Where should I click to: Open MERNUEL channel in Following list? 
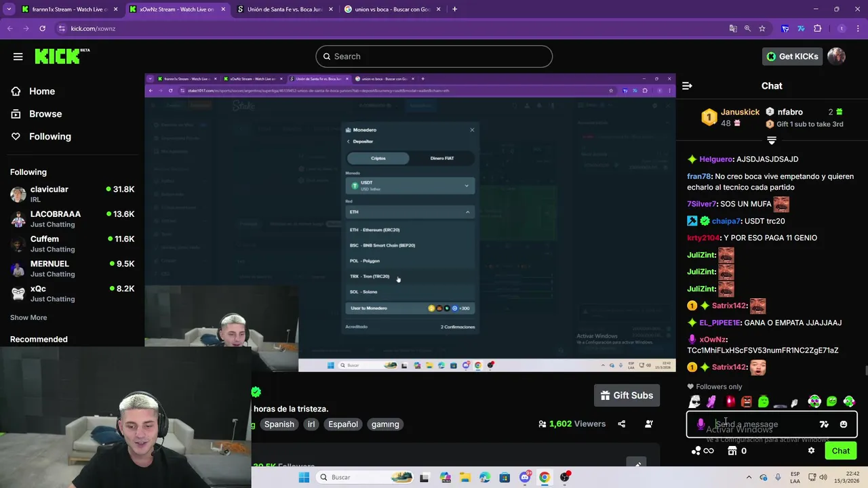(72, 268)
